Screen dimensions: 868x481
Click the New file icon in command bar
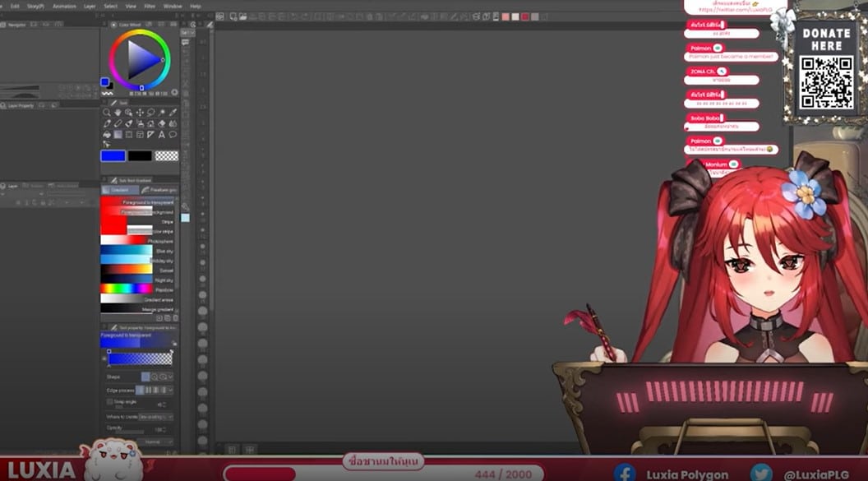click(233, 16)
